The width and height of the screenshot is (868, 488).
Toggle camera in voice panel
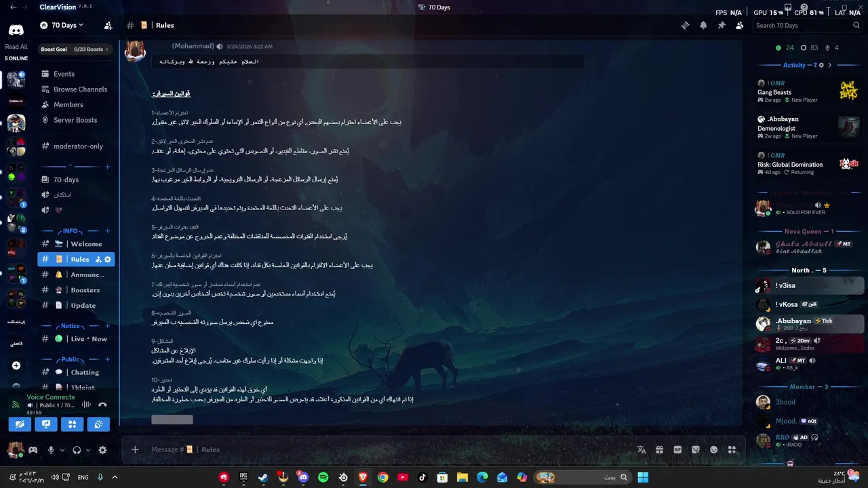click(20, 424)
